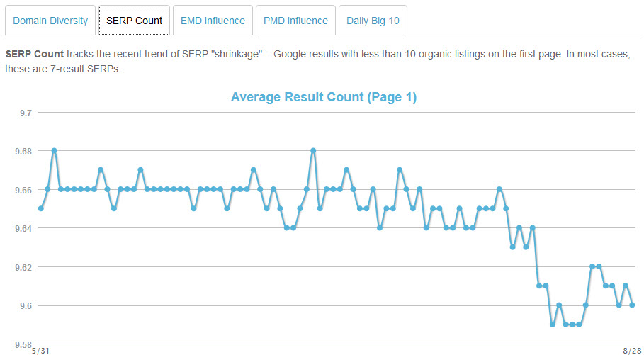Click the 8/28 end date label
The width and height of the screenshot is (644, 355).
pyautogui.click(x=632, y=351)
